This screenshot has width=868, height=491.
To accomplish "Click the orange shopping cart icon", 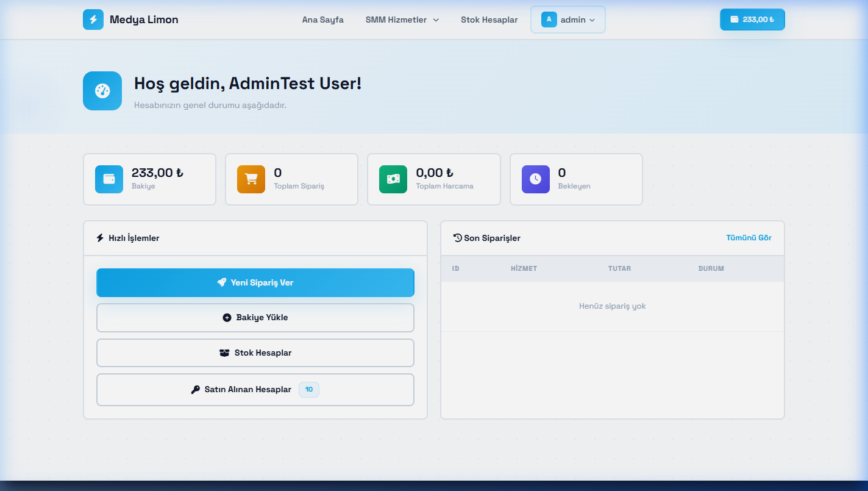I will 251,179.
